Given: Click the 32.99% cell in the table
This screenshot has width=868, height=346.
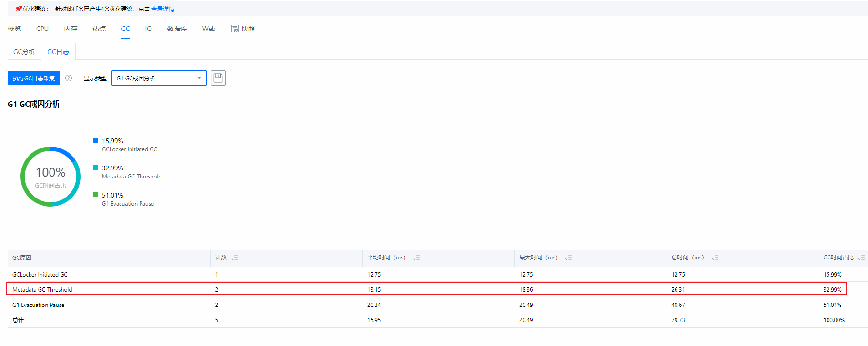Looking at the screenshot, I should click(x=832, y=290).
